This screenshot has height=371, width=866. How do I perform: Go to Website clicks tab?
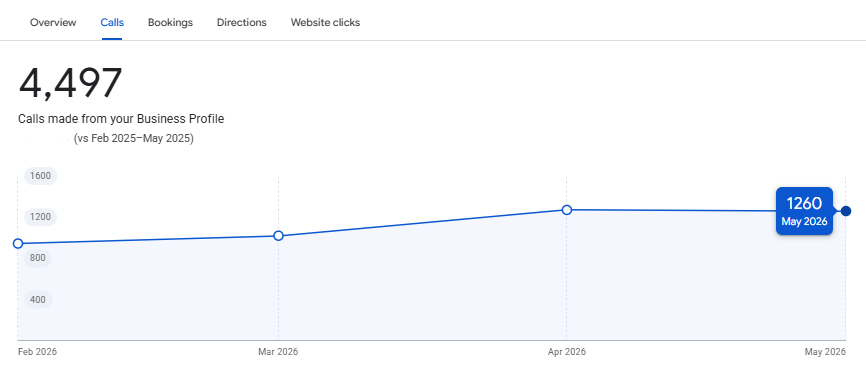(x=325, y=23)
